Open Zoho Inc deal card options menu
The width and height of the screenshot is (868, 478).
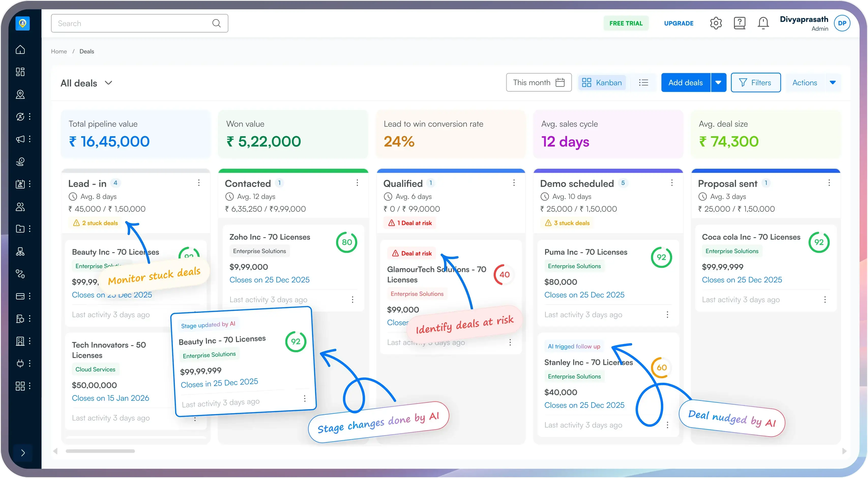tap(352, 300)
